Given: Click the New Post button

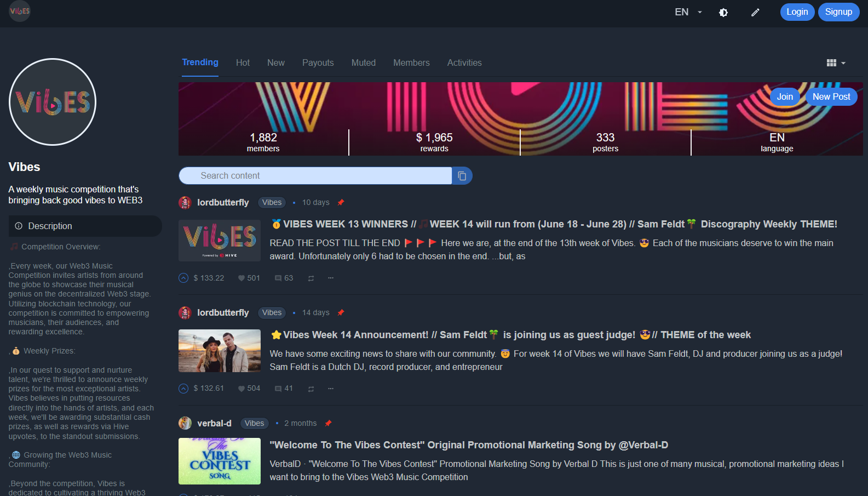Looking at the screenshot, I should (831, 96).
